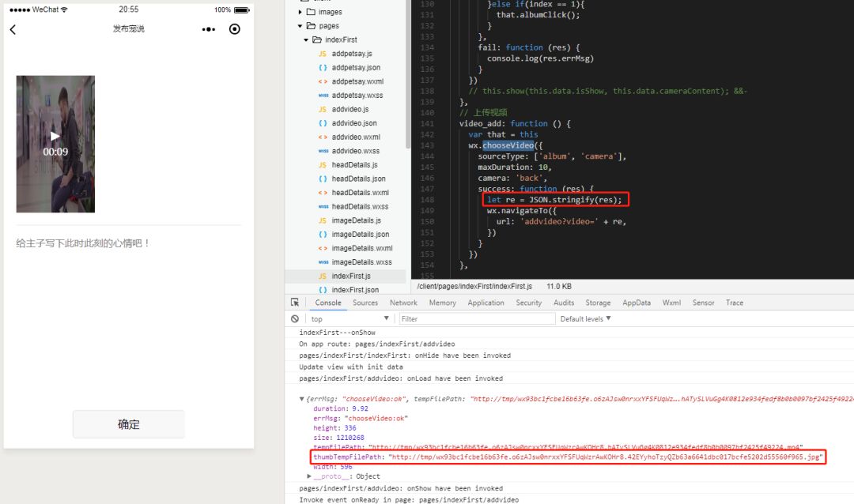Open the top context dropdown
The width and height of the screenshot is (854, 504).
click(x=350, y=319)
